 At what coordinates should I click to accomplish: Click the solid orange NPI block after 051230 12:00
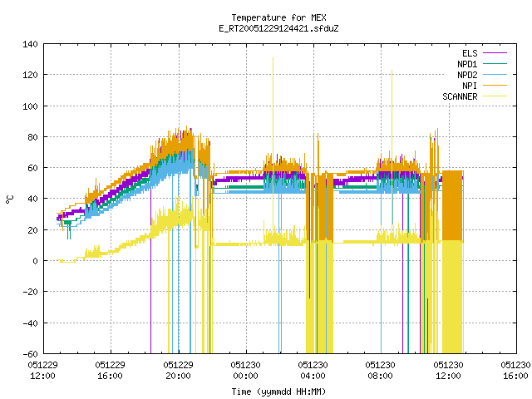452,205
